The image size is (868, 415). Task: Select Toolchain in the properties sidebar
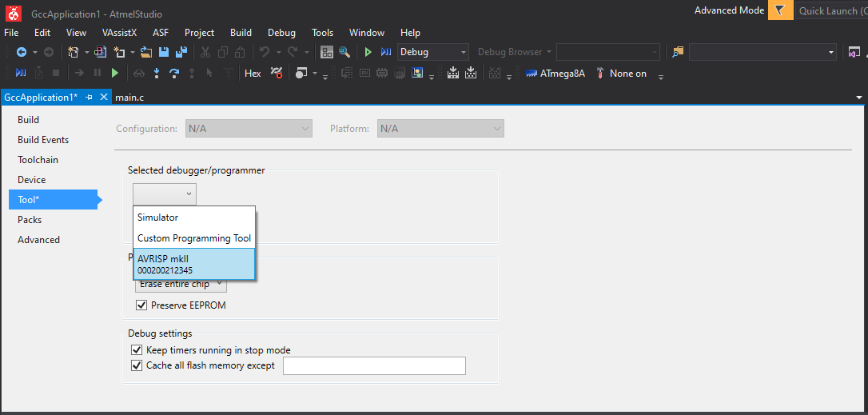(x=38, y=160)
